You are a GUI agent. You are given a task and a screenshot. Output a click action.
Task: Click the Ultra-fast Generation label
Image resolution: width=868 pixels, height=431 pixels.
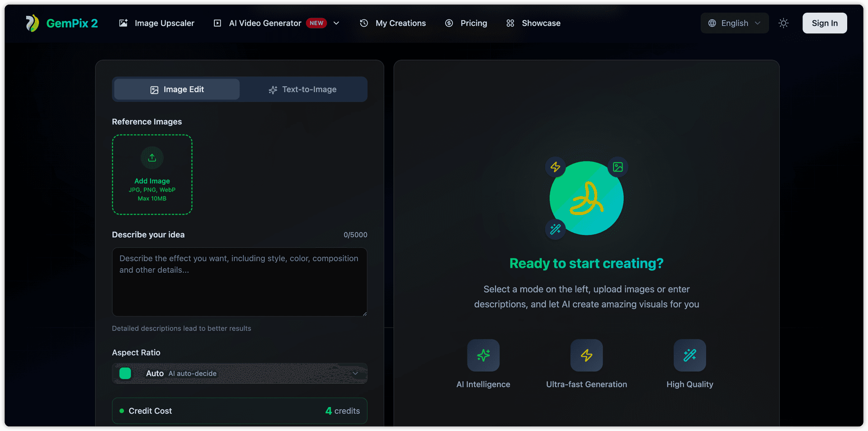click(586, 384)
